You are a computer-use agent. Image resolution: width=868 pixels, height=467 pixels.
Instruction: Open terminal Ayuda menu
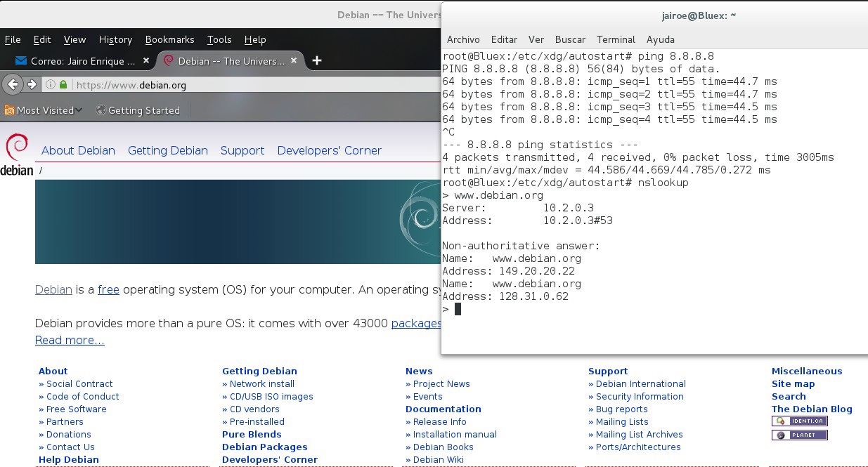coord(661,39)
